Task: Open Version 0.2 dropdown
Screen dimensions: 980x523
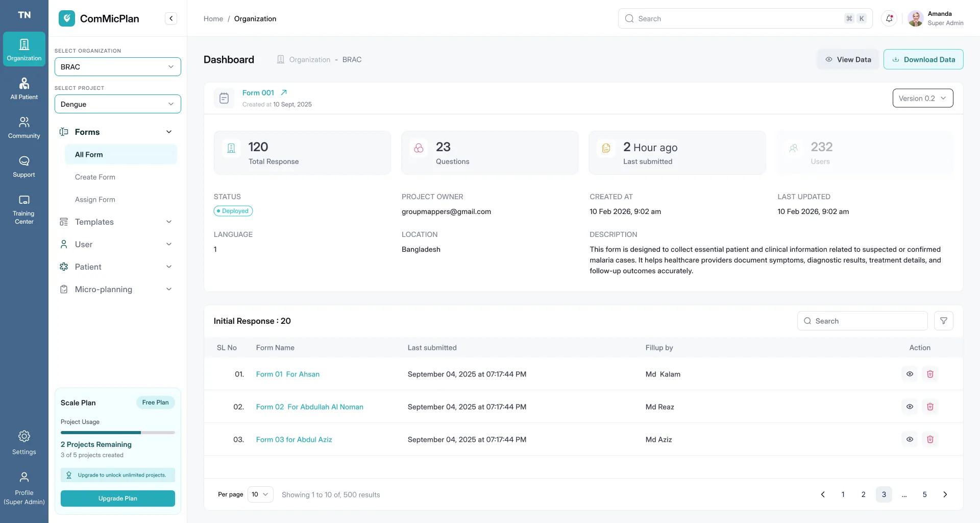Action: tap(923, 98)
